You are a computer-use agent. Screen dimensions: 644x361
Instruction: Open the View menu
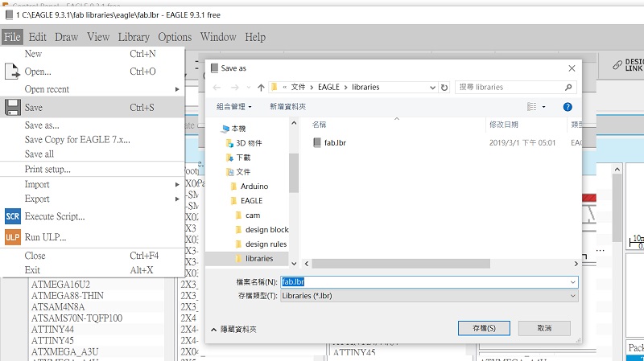pos(98,37)
